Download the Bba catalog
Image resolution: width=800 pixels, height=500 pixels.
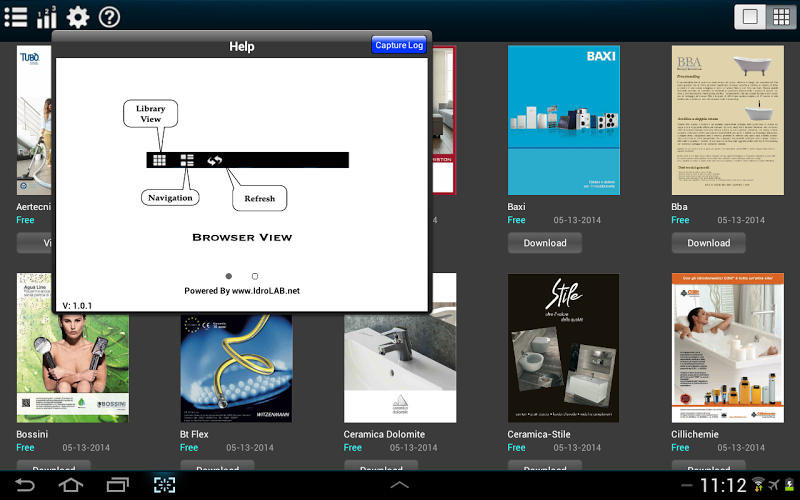pos(709,243)
